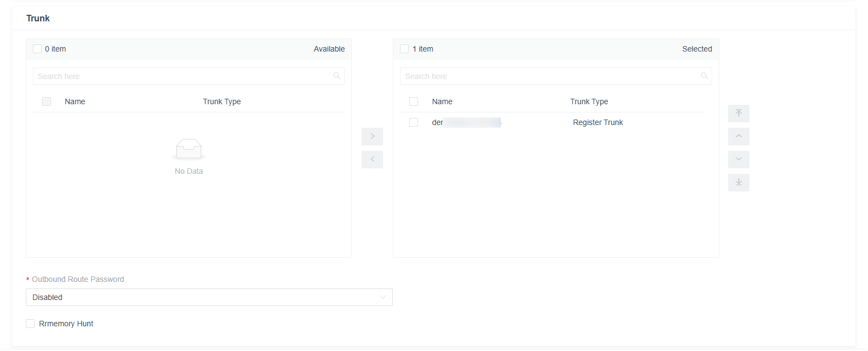Click the move-right arrow transfer button
Image resolution: width=868 pixels, height=351 pixels.
pyautogui.click(x=372, y=137)
